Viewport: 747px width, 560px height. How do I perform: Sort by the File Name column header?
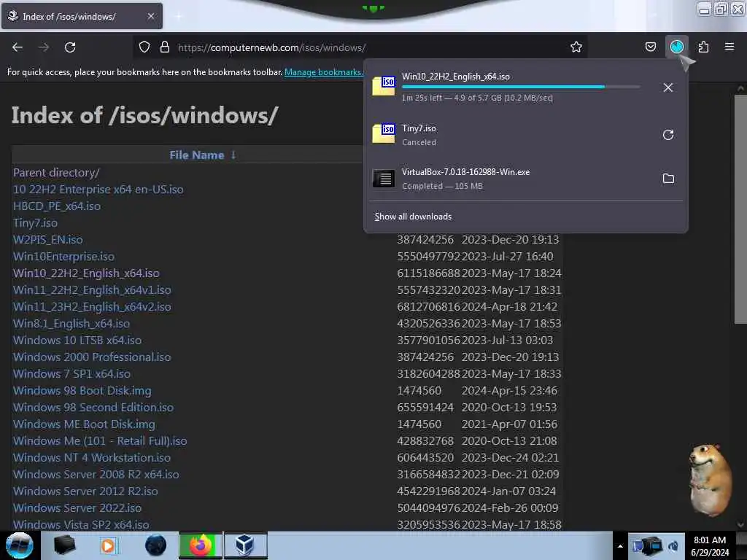(197, 155)
